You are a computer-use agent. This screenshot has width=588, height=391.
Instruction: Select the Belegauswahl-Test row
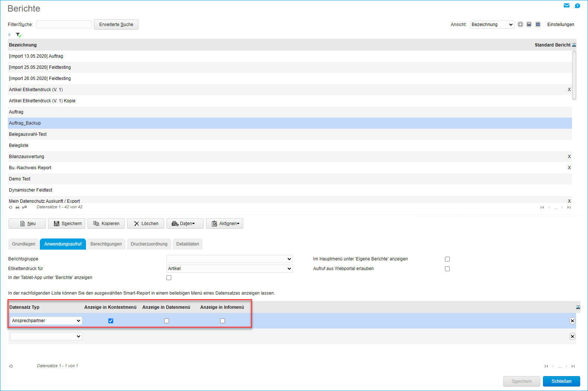(x=290, y=134)
